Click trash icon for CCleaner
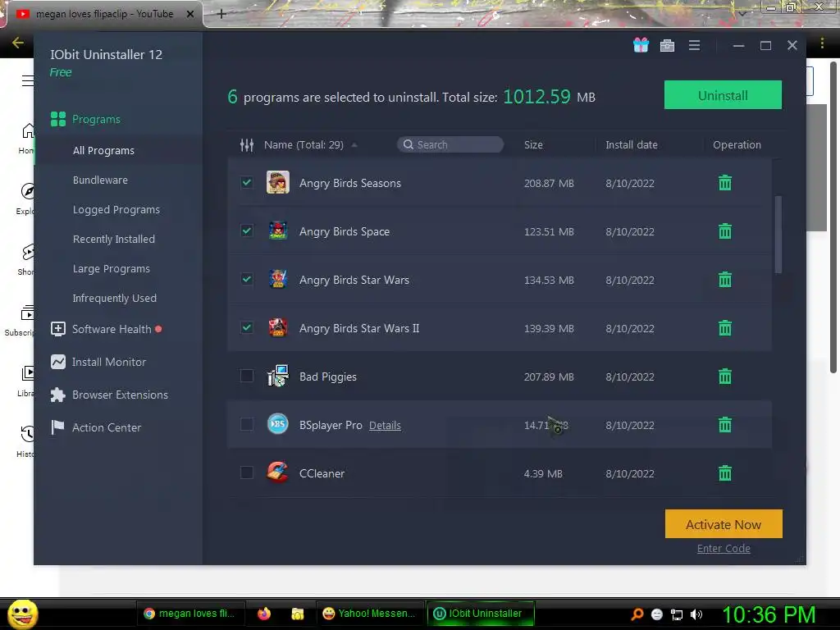840x630 pixels. (x=725, y=473)
